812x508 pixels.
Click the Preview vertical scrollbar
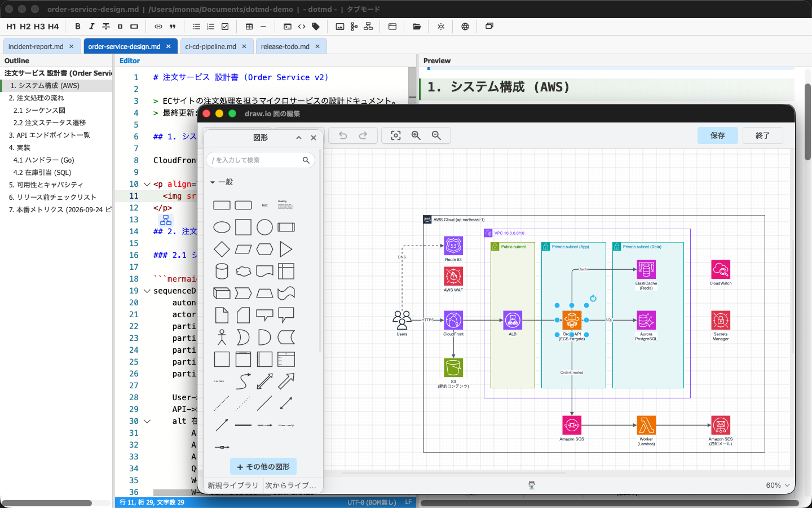807,121
